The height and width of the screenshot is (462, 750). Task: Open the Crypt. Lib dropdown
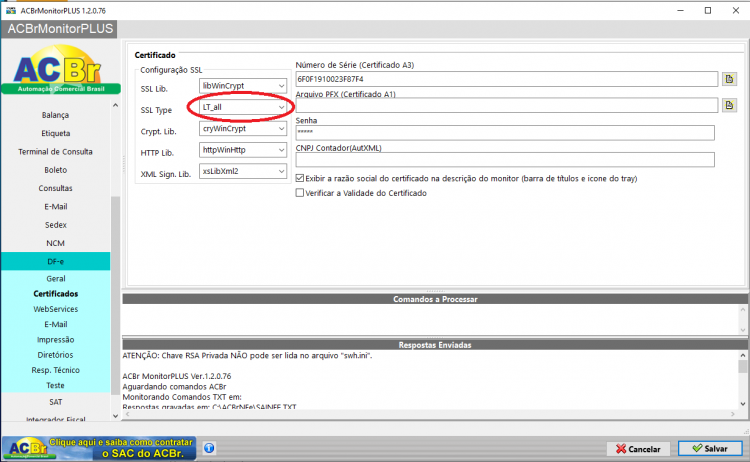pyautogui.click(x=243, y=129)
